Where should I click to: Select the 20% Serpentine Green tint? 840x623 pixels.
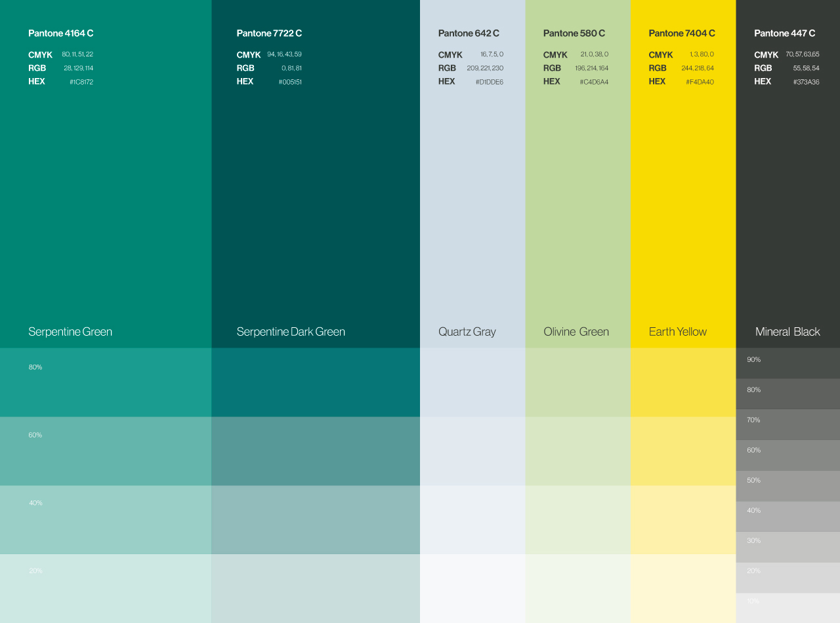pos(106,588)
